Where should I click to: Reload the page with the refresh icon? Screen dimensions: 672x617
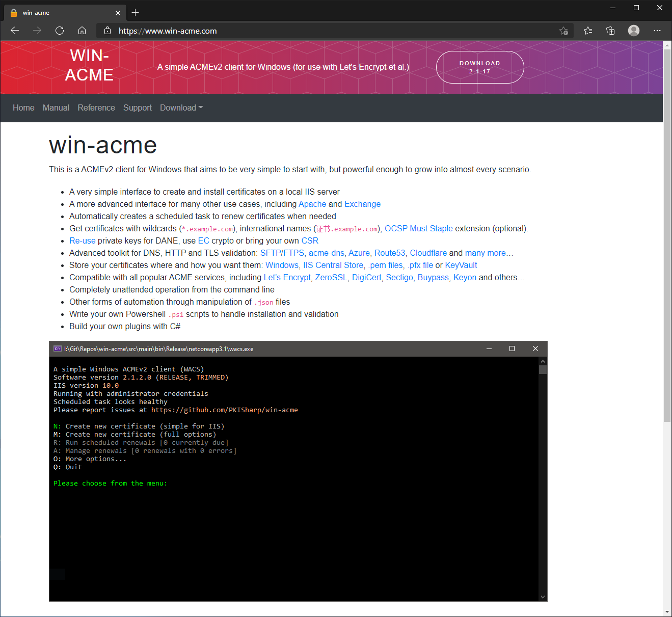pyautogui.click(x=60, y=31)
